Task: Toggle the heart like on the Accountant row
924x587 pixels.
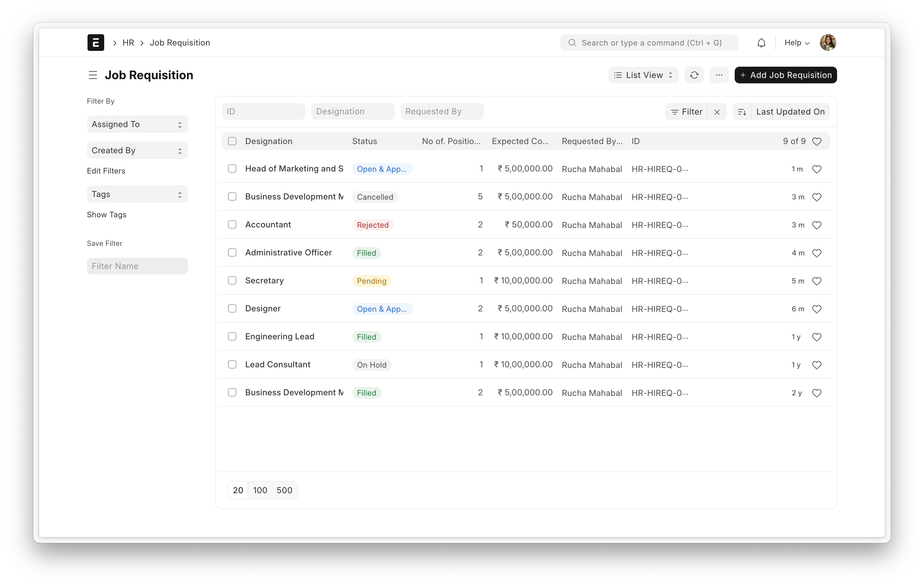Action: click(817, 225)
